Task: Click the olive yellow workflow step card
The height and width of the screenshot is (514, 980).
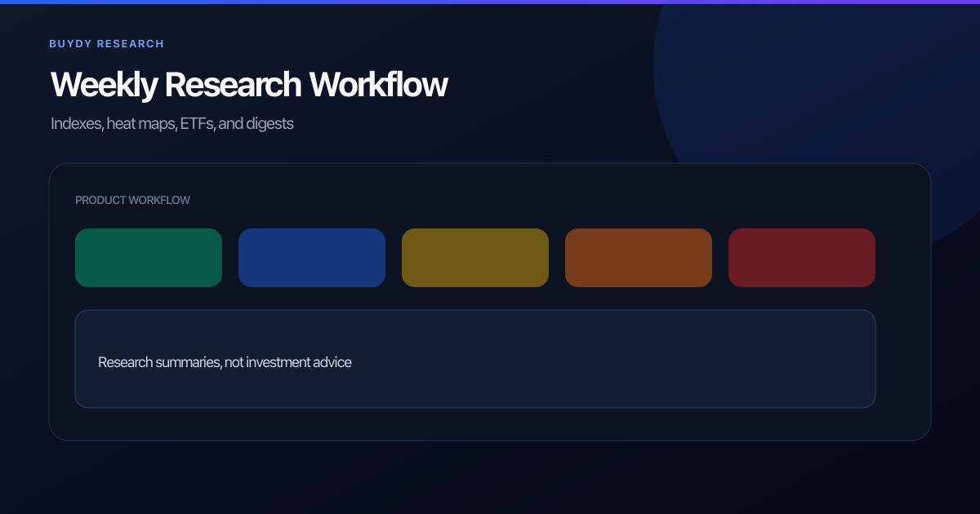Action: [475, 258]
